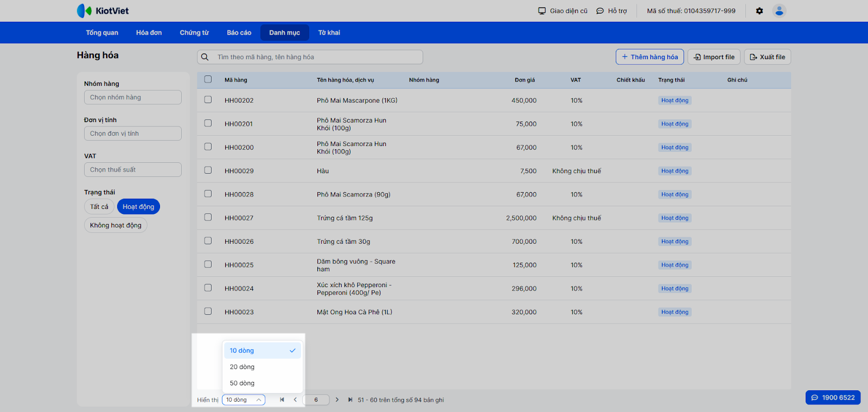The width and height of the screenshot is (868, 412).
Task: Expand the Chọn thuế suất dropdown
Action: pos(132,170)
